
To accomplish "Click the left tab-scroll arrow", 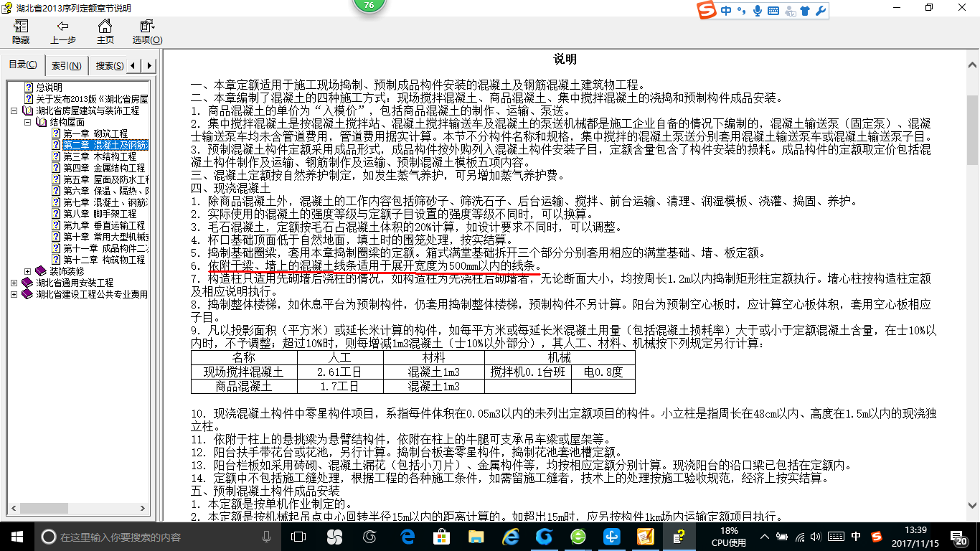I will (x=135, y=66).
